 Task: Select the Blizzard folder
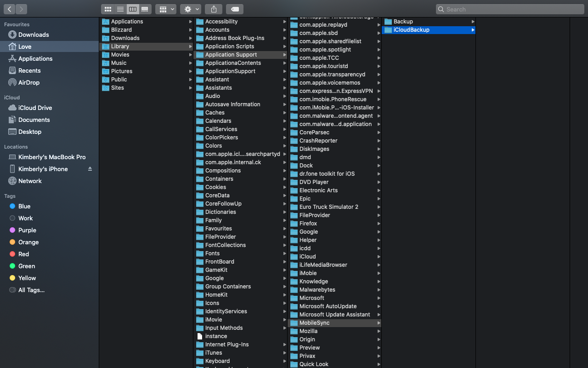tap(147, 30)
